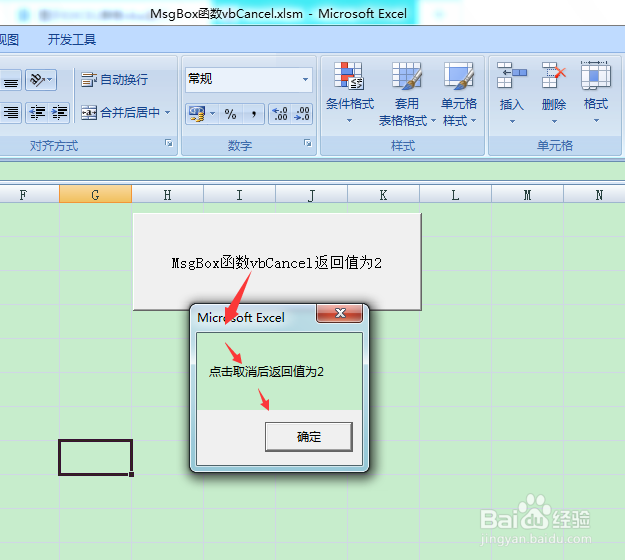625x560 pixels.
Task: Expand the 插入 dropdown arrow
Action: coord(513,121)
